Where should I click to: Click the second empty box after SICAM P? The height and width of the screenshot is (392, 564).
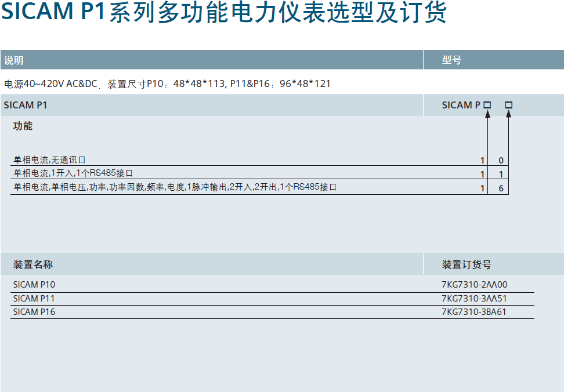[509, 106]
